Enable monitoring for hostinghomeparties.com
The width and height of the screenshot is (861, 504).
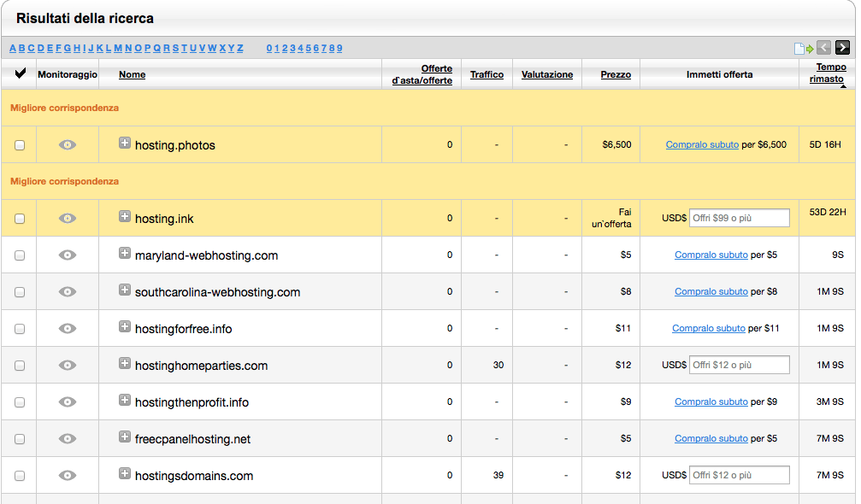[67, 365]
